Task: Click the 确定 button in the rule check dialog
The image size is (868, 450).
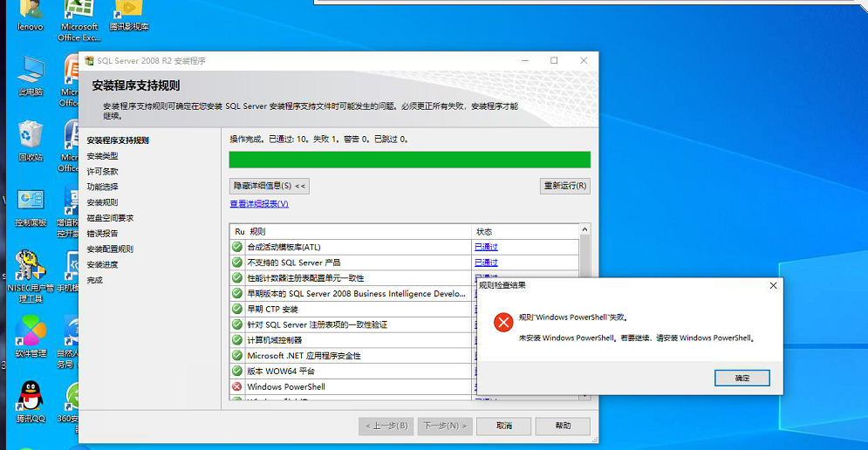Action: [x=742, y=378]
